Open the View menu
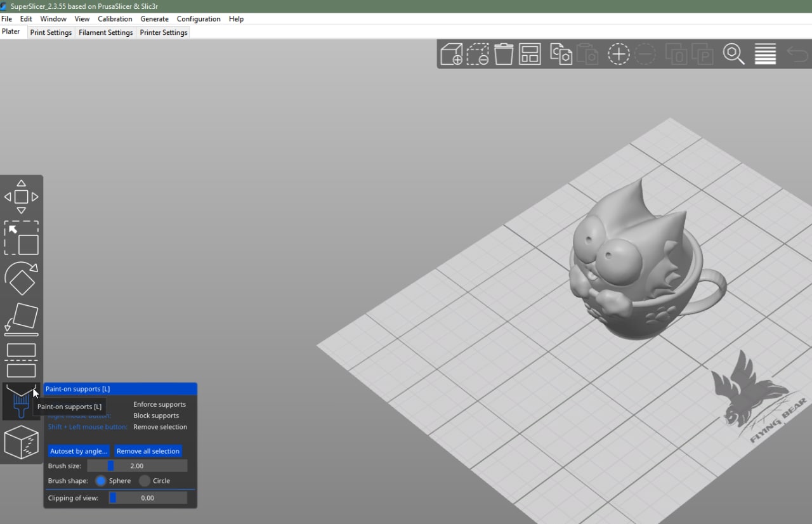The width and height of the screenshot is (812, 524). 82,19
